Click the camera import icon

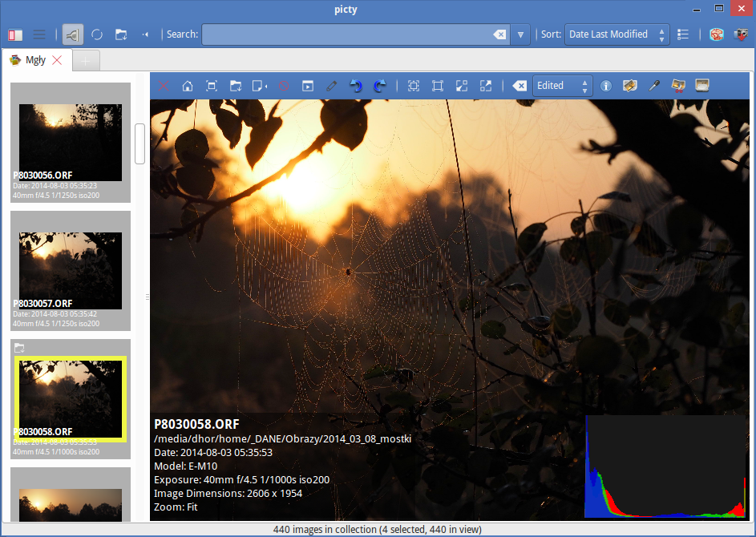point(741,34)
